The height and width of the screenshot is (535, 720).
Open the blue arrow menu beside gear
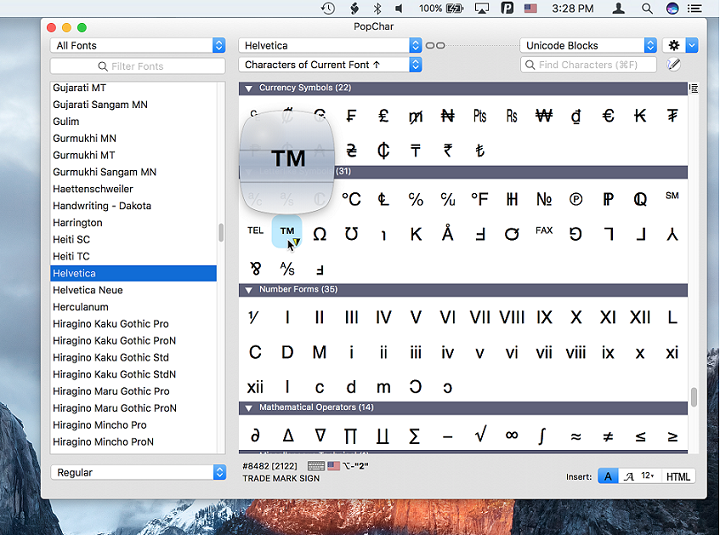coord(692,45)
